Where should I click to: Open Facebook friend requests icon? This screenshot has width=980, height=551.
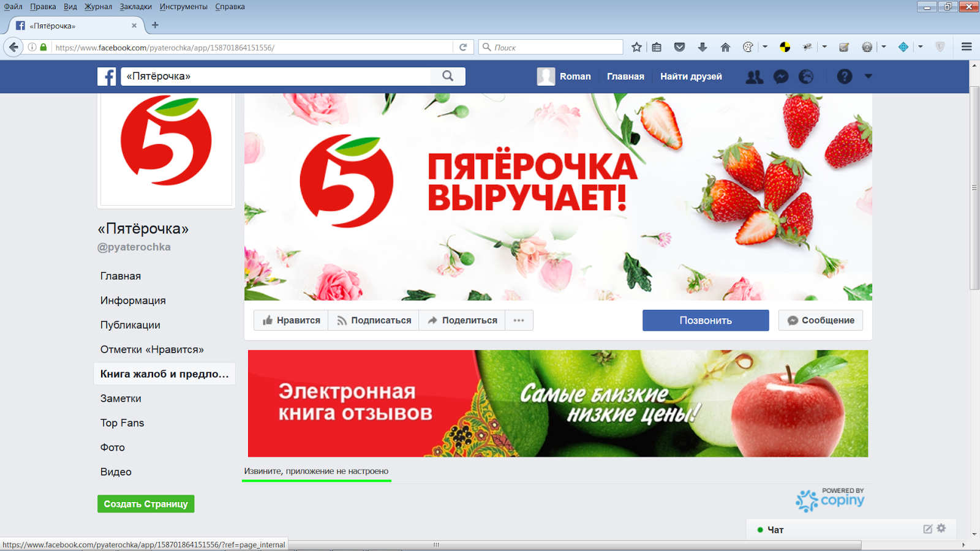pos(755,77)
